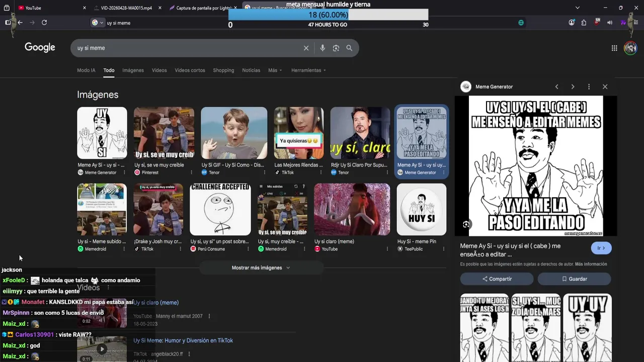Open the UY SI Meme Generator thumbnail
This screenshot has height=362, width=644.
click(102, 133)
